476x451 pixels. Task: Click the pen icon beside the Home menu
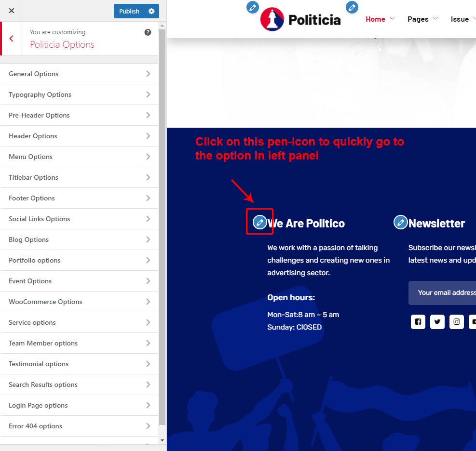click(352, 7)
